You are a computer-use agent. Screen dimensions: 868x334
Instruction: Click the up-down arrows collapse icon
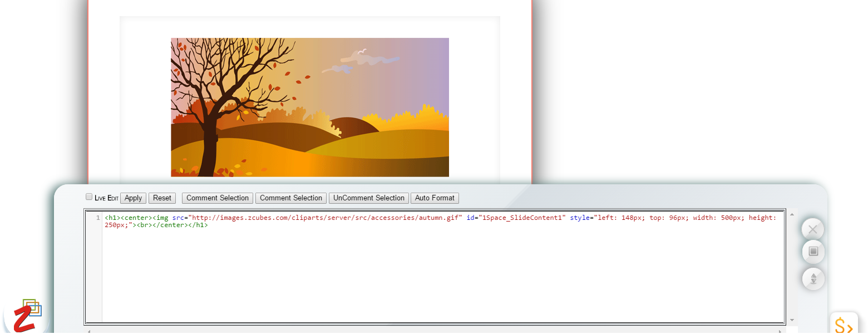click(x=813, y=278)
